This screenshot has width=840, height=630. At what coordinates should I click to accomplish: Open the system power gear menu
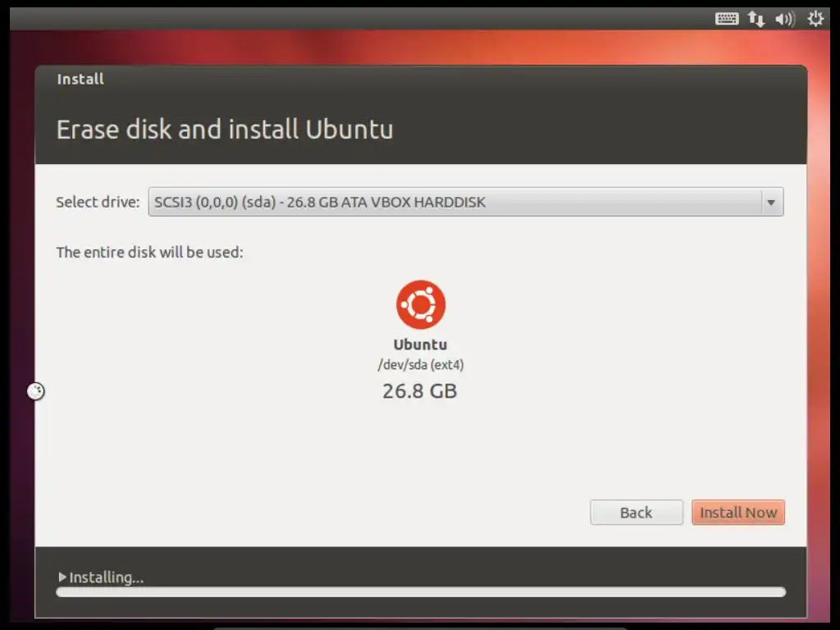pyautogui.click(x=815, y=20)
